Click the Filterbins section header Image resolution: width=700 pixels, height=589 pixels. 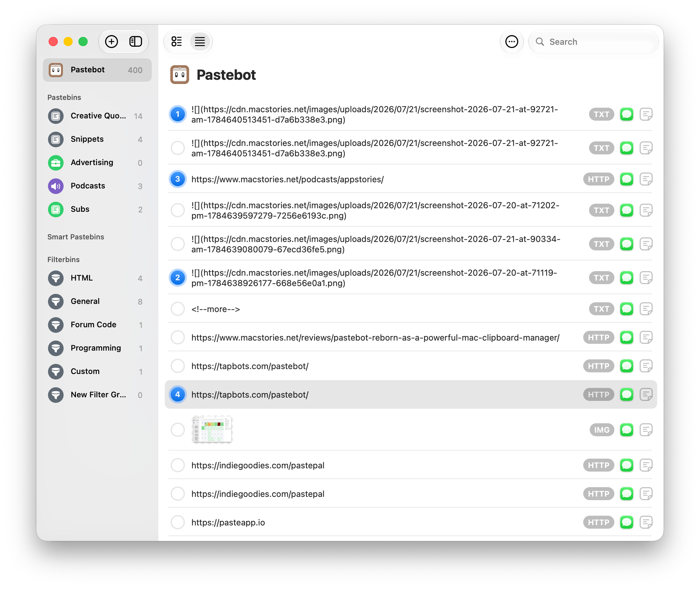coord(64,259)
